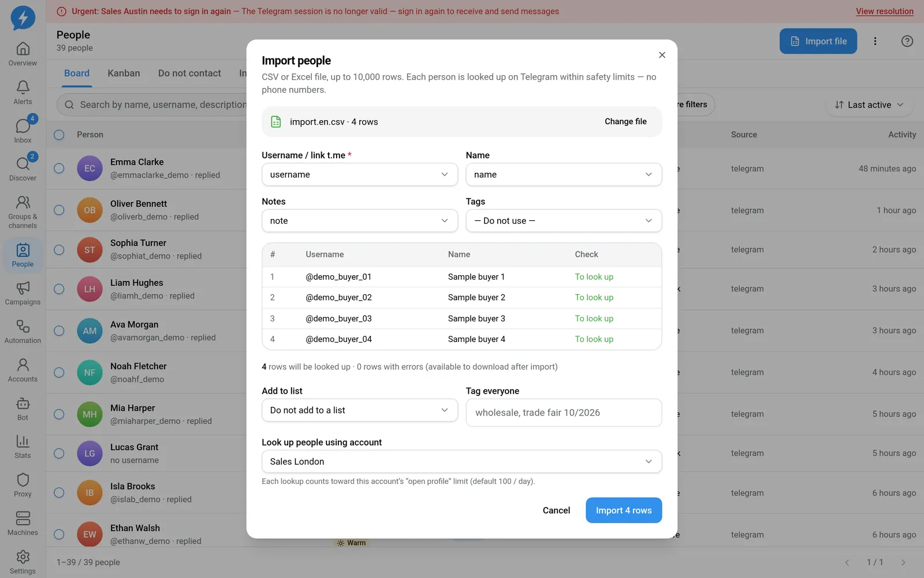Click the Ethan Walsh name
The image size is (924, 578).
click(135, 528)
